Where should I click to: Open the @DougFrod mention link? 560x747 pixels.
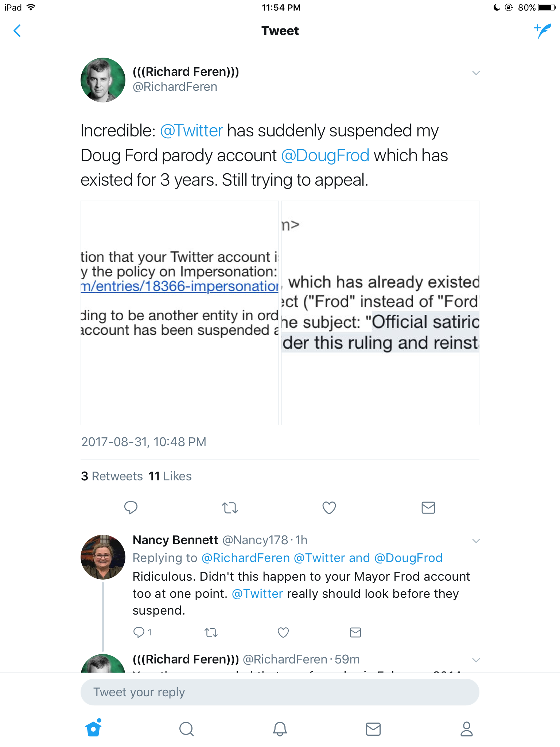click(325, 155)
